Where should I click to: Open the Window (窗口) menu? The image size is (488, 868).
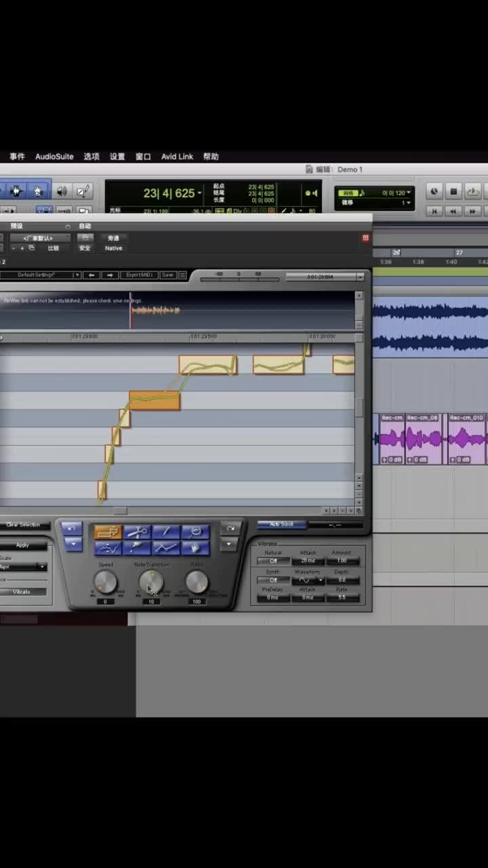pyautogui.click(x=143, y=157)
